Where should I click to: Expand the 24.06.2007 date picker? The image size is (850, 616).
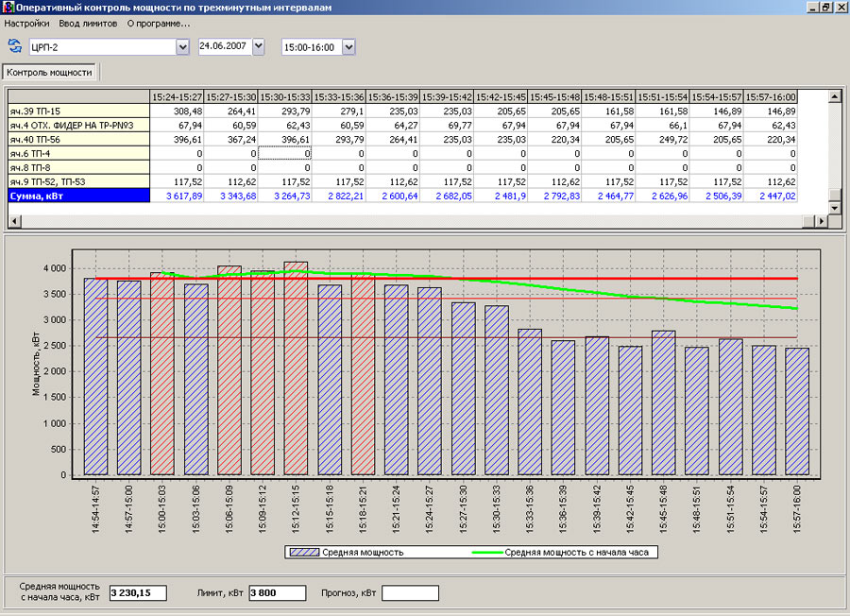pyautogui.click(x=259, y=46)
